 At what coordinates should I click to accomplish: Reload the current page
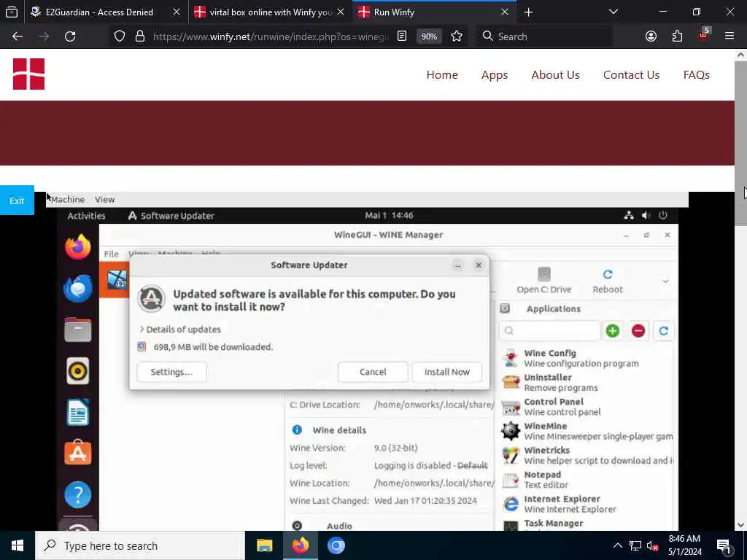tap(70, 36)
